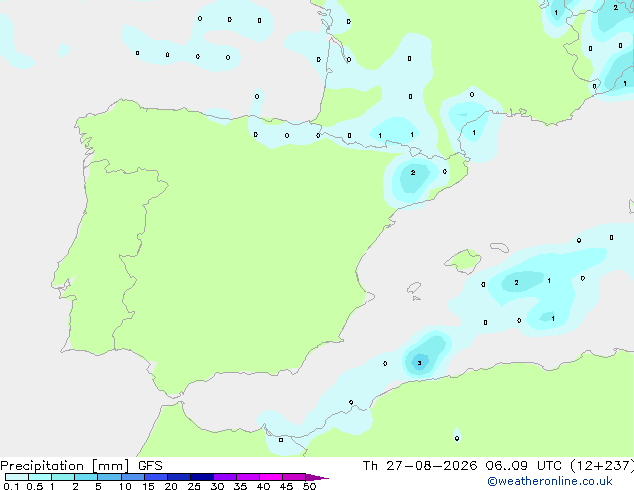Choose the swatch between 45 and 50

click(x=294, y=477)
